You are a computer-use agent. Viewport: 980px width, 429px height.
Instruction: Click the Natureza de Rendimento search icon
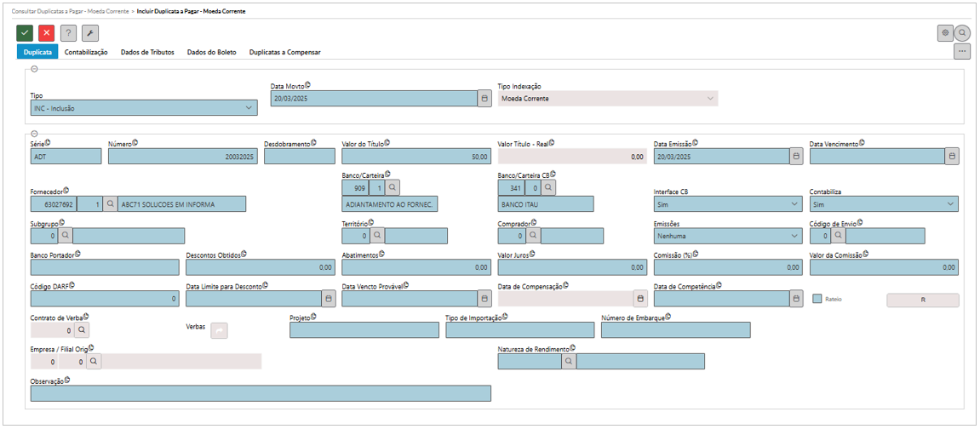[568, 361]
